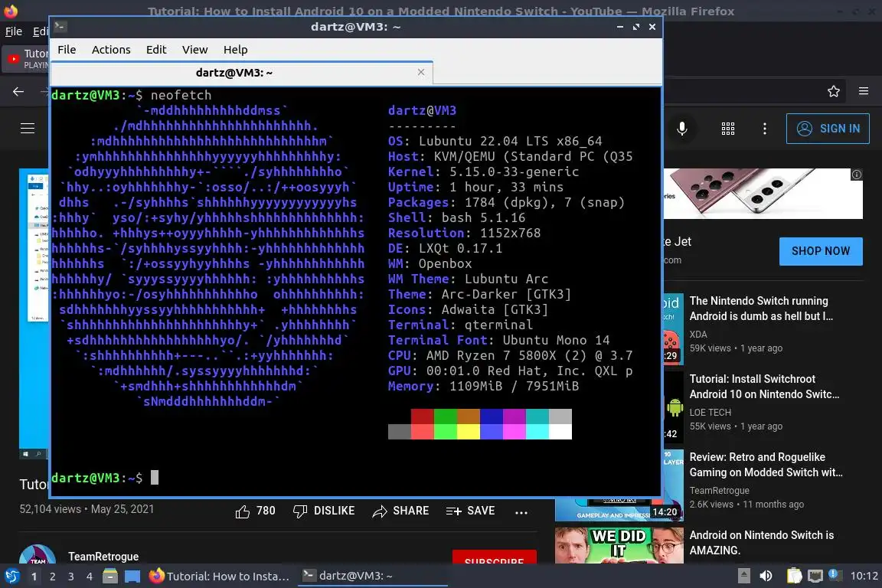
Task: Click the SHARE button under video
Action: click(400, 511)
